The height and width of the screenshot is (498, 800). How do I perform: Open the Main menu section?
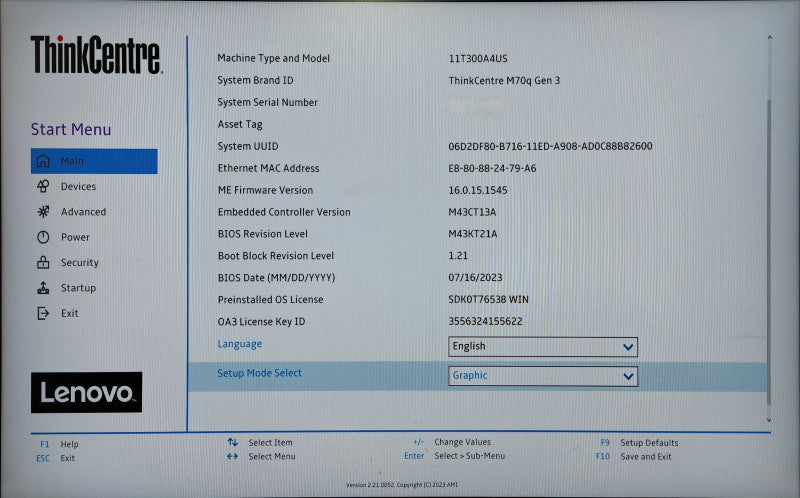pyautogui.click(x=94, y=161)
